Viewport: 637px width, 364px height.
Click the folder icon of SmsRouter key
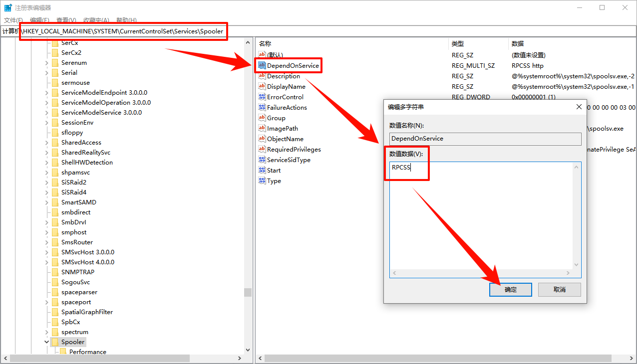coord(55,242)
